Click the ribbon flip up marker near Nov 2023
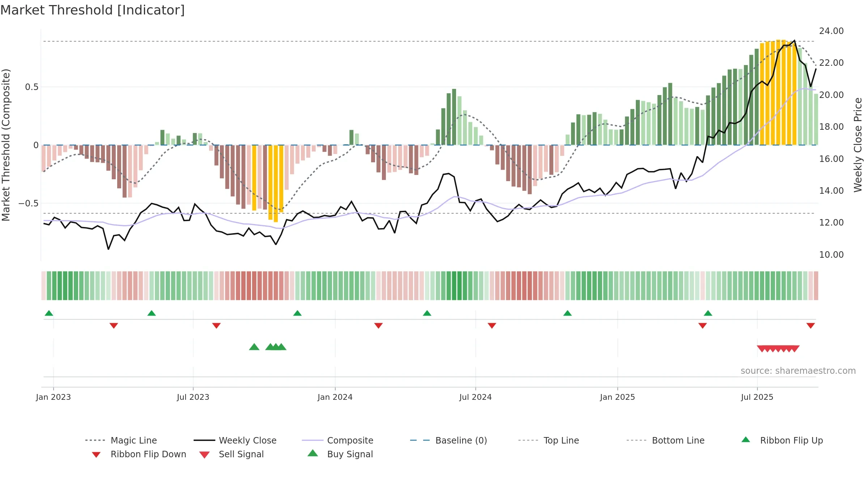The height and width of the screenshot is (488, 868). [x=297, y=313]
